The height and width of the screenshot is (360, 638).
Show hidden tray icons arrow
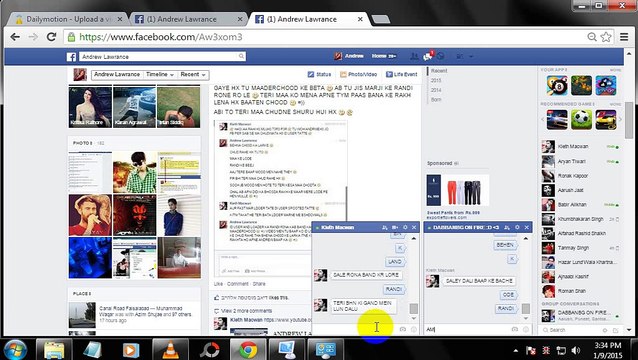[516, 350]
